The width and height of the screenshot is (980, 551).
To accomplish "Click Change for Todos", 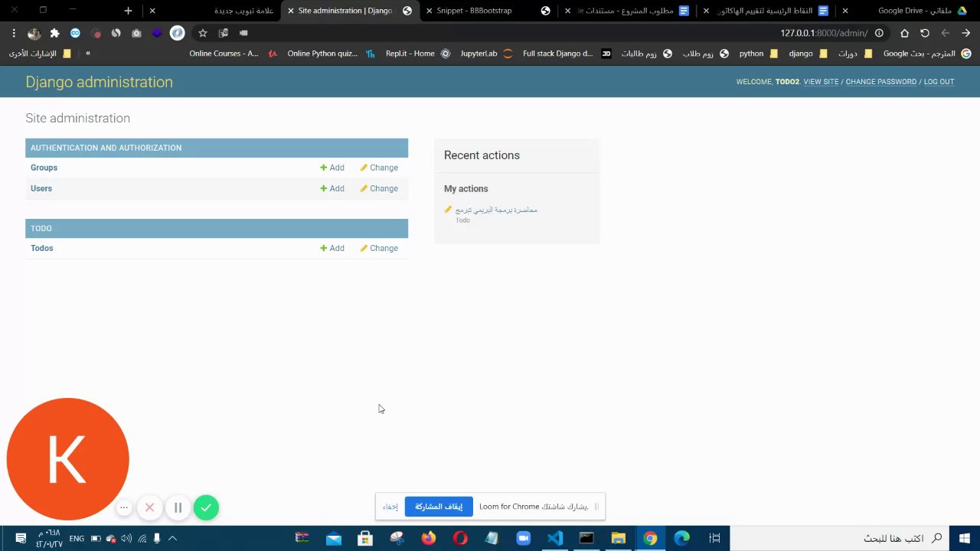I will pos(379,248).
